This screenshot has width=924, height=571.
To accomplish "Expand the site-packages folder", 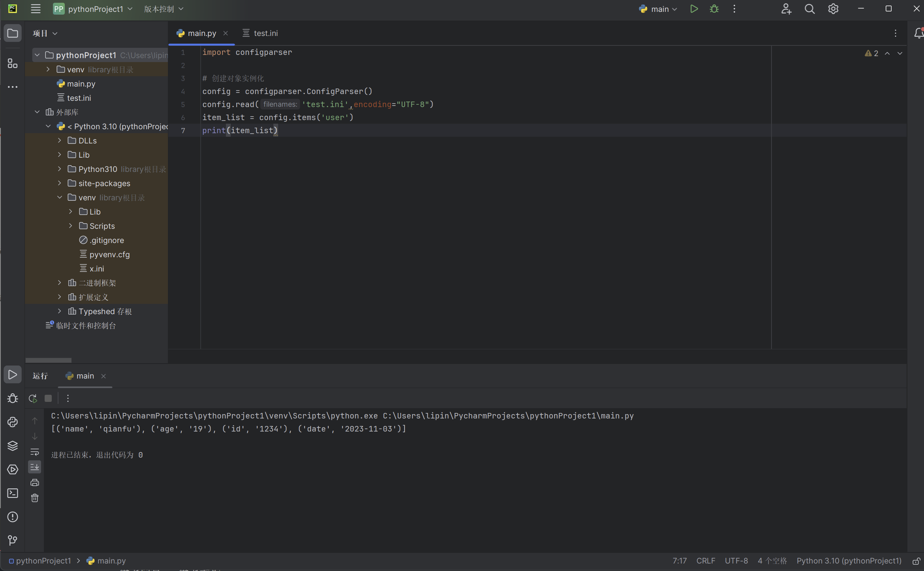I will coord(59,183).
